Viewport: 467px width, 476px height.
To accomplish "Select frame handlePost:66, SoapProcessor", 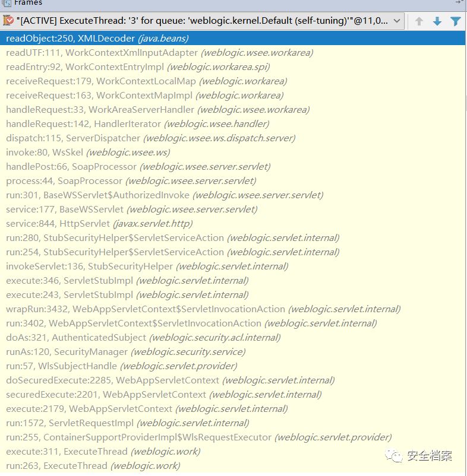I will [233, 167].
